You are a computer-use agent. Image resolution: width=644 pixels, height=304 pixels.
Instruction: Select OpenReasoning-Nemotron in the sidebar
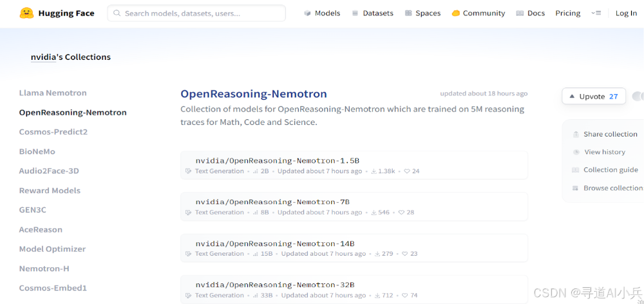73,113
